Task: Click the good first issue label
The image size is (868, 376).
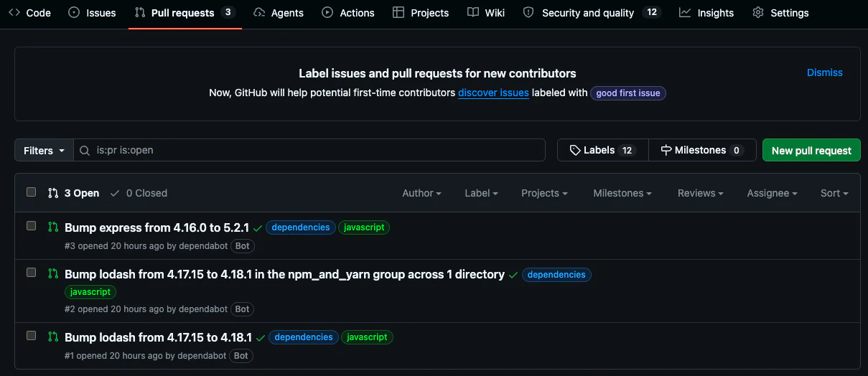Action: click(x=628, y=93)
